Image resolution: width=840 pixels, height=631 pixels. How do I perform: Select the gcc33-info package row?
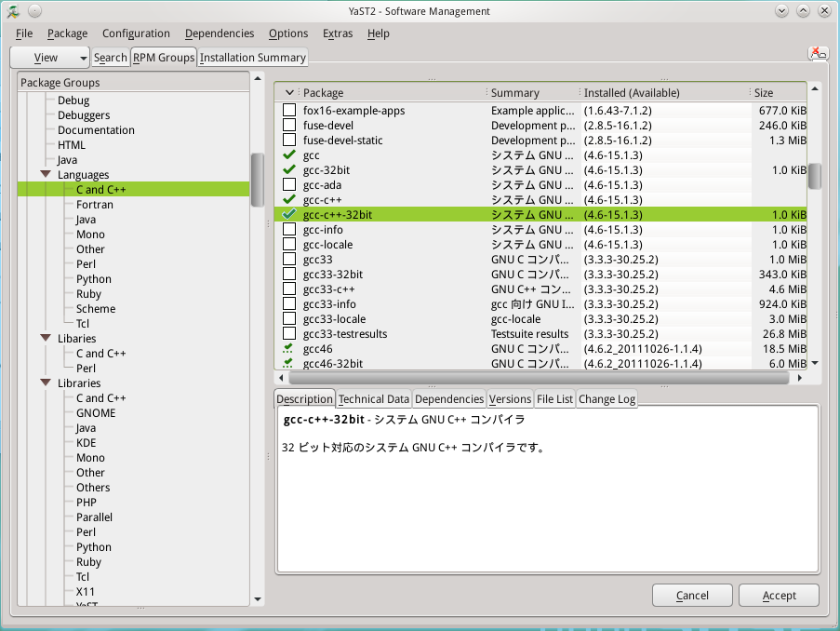(540, 304)
